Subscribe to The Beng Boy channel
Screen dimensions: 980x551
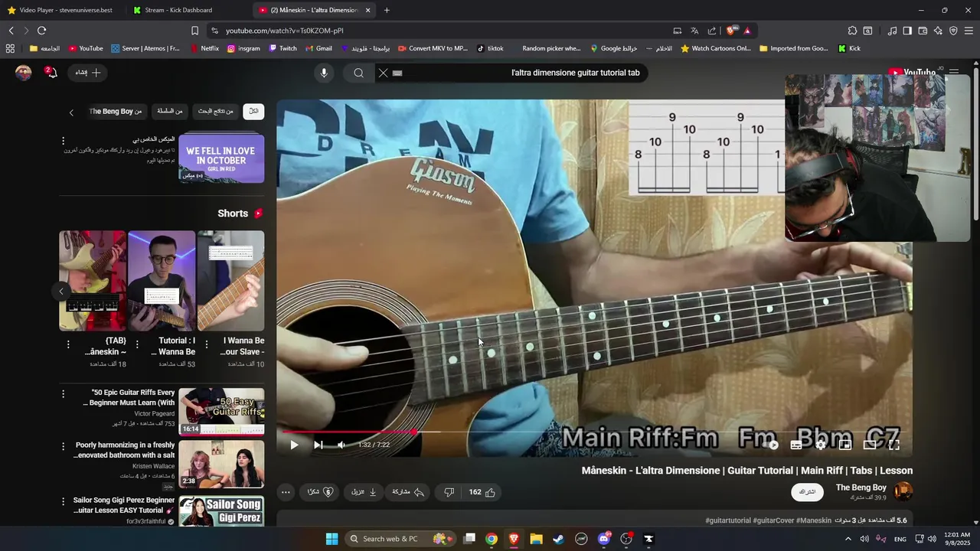[x=808, y=492]
